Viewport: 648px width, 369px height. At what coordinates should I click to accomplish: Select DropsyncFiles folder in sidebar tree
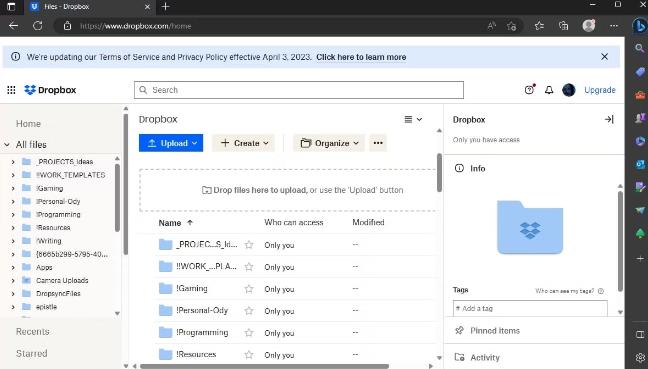tap(58, 293)
